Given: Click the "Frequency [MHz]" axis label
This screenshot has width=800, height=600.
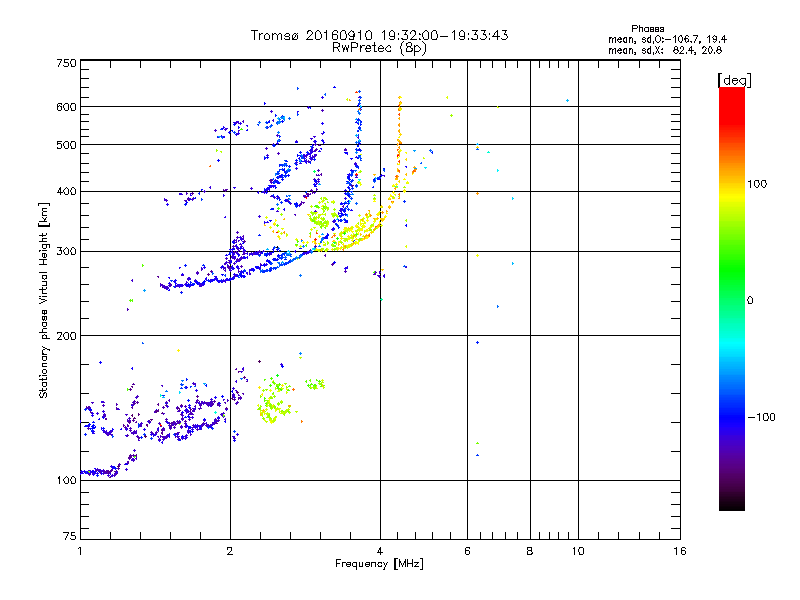Looking at the screenshot, I should pos(379,564).
